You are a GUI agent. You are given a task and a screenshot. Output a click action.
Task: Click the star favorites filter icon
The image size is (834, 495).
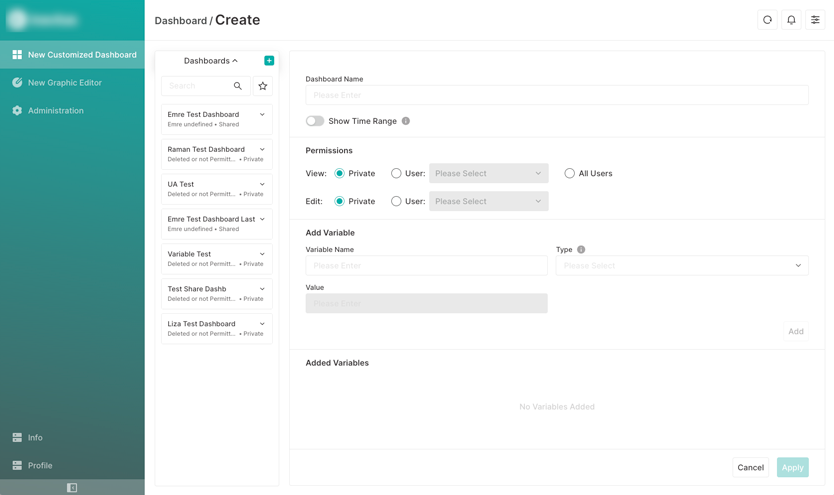pyautogui.click(x=263, y=86)
